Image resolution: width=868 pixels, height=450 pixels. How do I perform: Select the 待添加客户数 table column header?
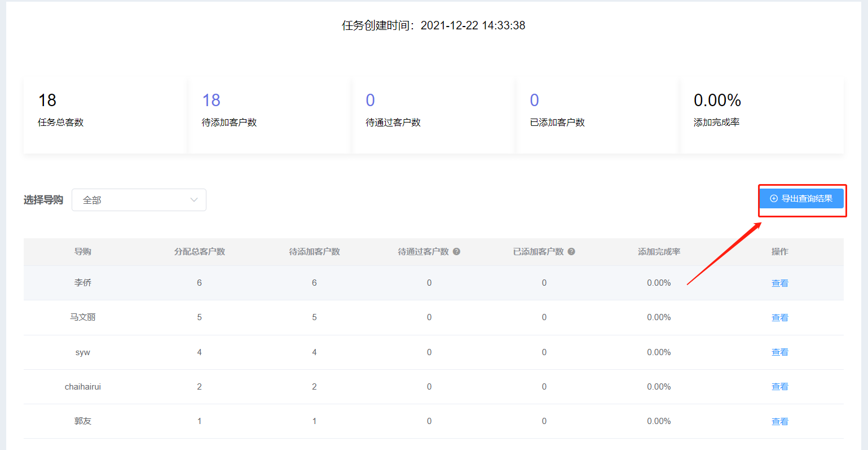pos(314,252)
